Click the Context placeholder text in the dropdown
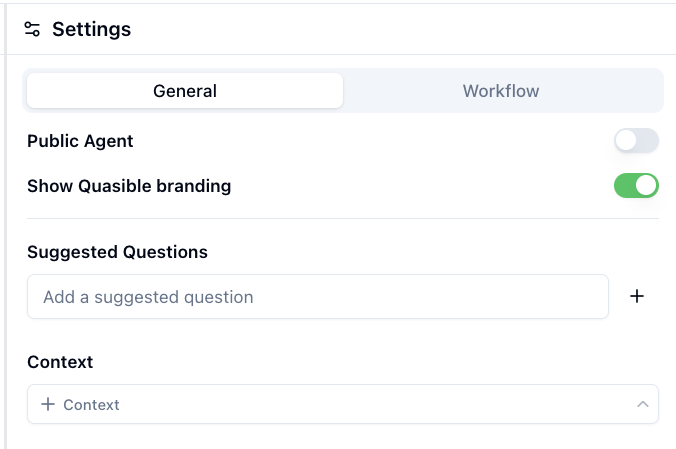The height and width of the screenshot is (449, 676). [x=91, y=405]
